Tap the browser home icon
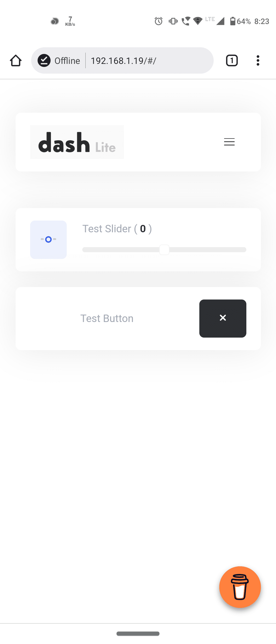This screenshot has width=276, height=644. [16, 61]
